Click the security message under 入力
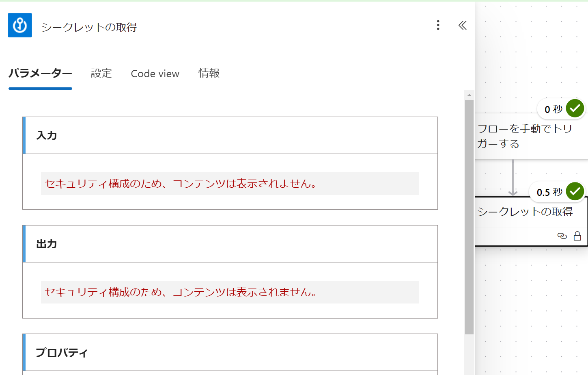Viewport: 588px width, 375px height. 230,184
